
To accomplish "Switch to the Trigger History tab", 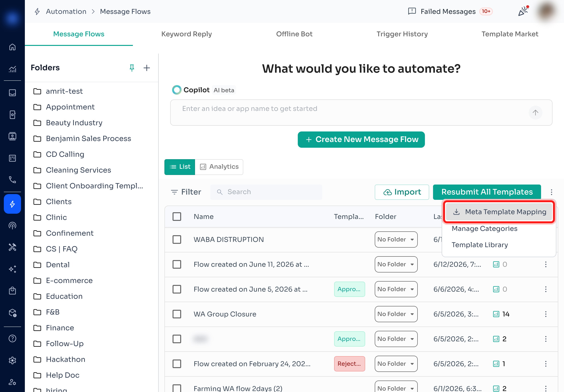I will [x=402, y=34].
